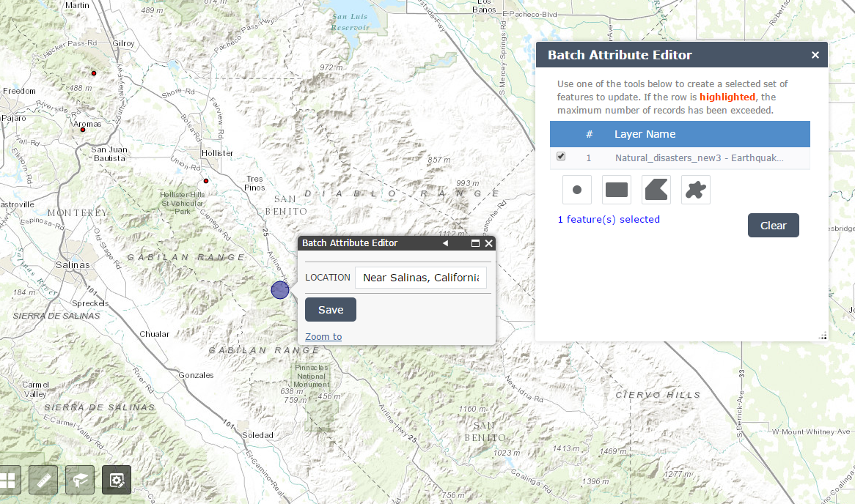Viewport: 855px width, 504px height.
Task: Uncheck the Natural_disasters_new3 layer checkbox
Action: (x=561, y=156)
